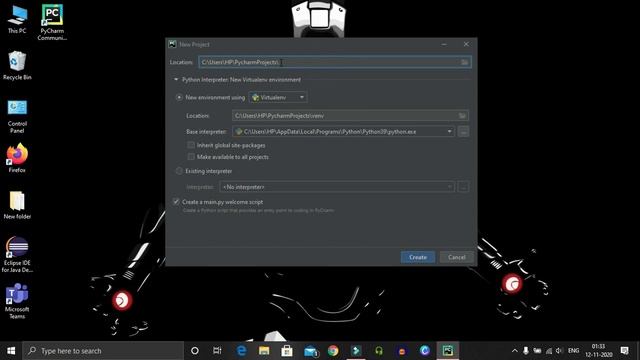Enable Inherit global site-packages checkbox

(191, 145)
